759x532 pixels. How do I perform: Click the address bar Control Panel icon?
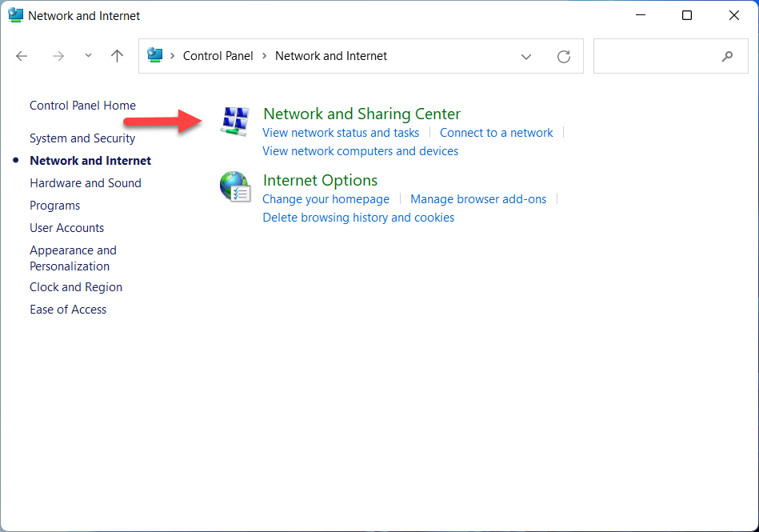click(x=155, y=56)
